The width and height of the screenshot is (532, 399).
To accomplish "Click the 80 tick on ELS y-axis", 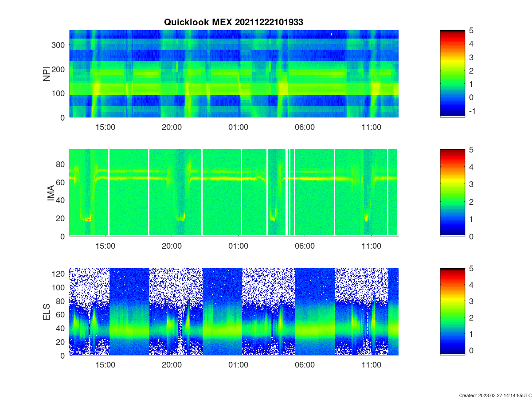I will [61, 301].
